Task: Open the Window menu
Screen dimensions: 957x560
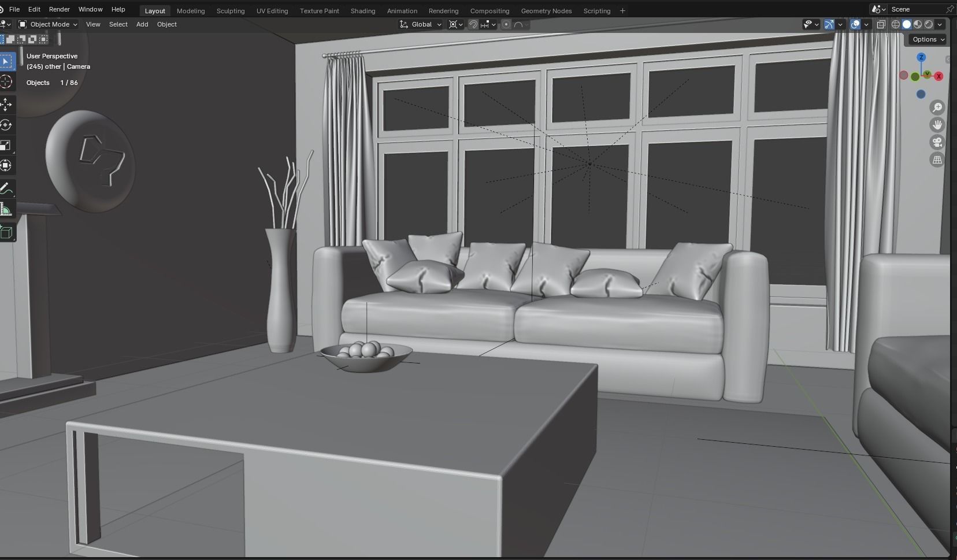Action: click(x=90, y=9)
